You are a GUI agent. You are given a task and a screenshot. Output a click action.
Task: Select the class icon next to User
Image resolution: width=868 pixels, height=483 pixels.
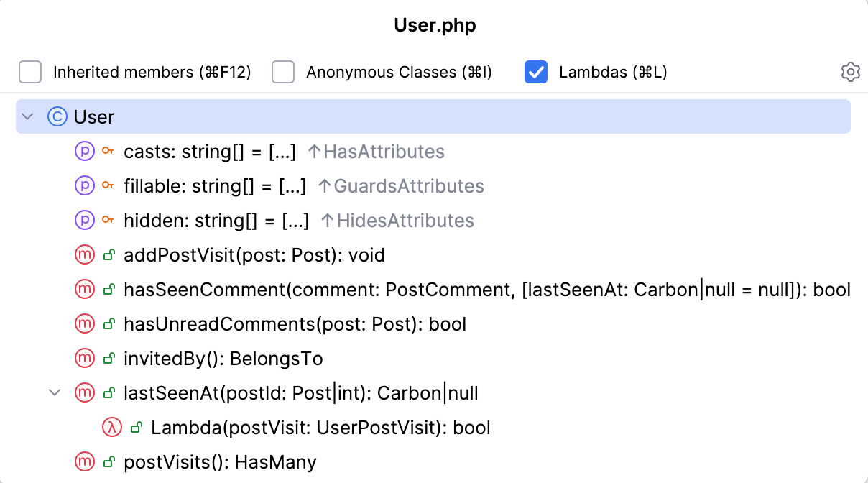(57, 116)
